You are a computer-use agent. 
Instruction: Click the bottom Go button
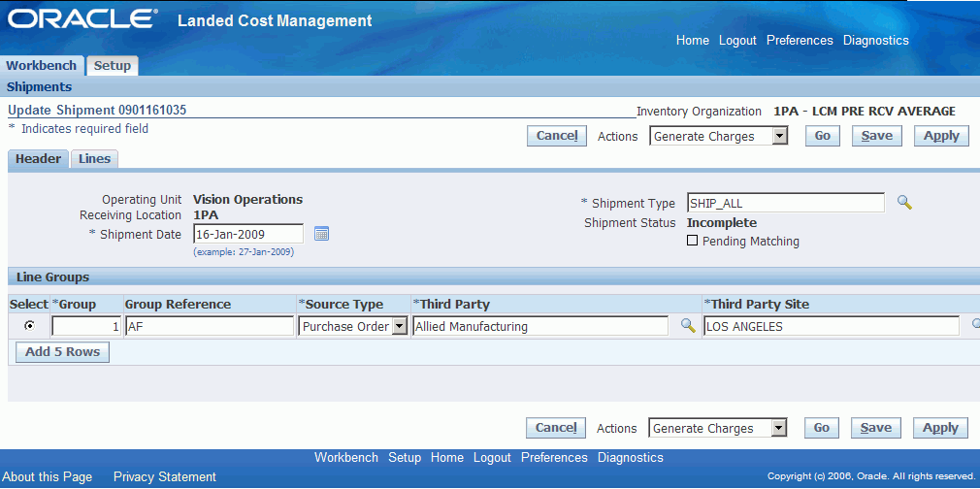(821, 428)
